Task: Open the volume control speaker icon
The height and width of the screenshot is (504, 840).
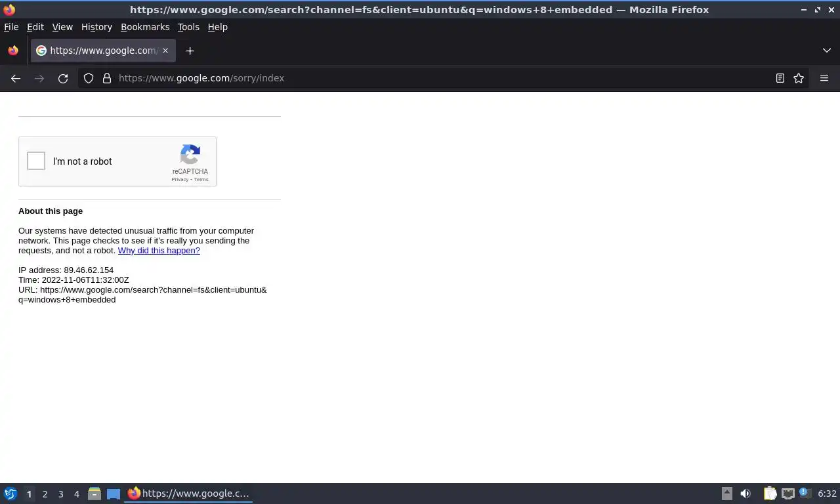Action: pos(745,493)
